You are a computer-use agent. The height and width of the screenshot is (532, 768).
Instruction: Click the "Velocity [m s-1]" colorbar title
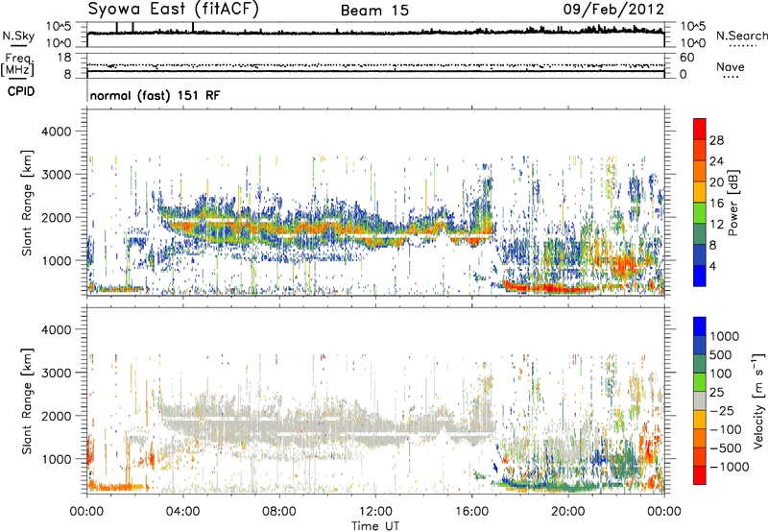point(758,400)
